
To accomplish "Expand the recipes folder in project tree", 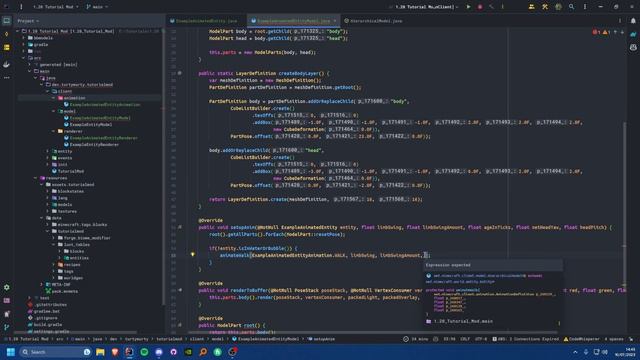I will point(53,264).
